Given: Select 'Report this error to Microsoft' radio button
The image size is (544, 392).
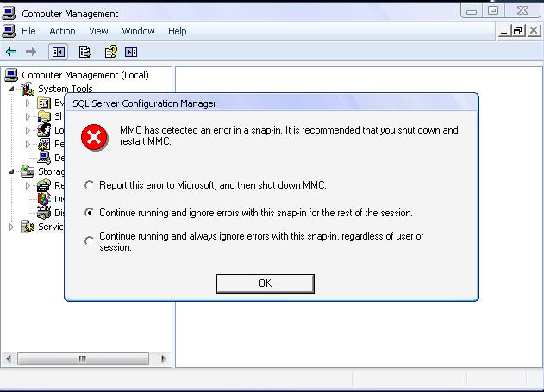Looking at the screenshot, I should 89,185.
